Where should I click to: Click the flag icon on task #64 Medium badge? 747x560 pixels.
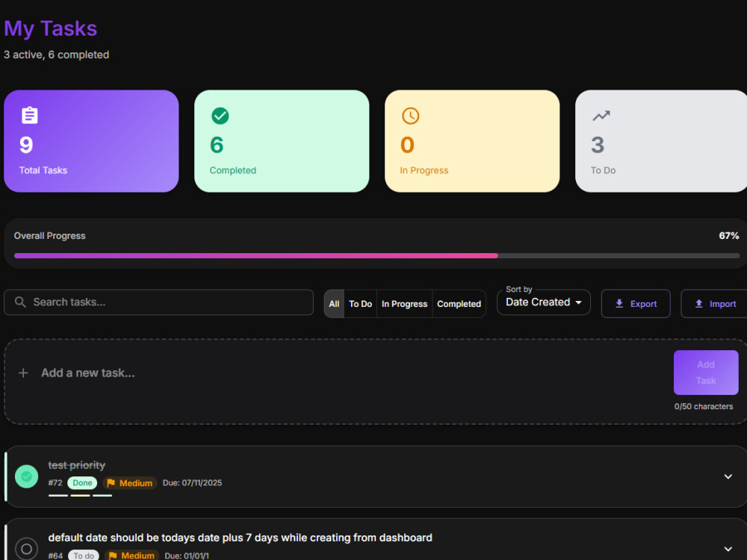(113, 556)
